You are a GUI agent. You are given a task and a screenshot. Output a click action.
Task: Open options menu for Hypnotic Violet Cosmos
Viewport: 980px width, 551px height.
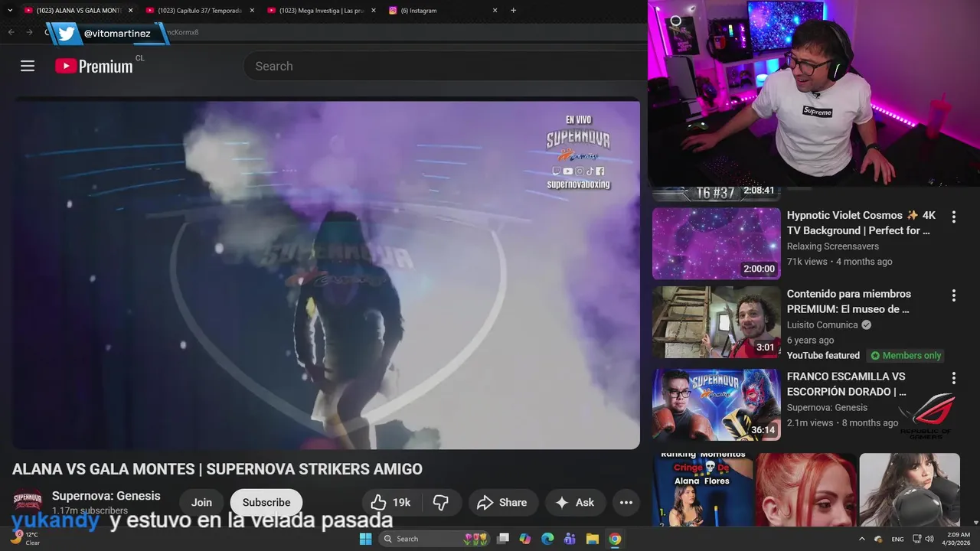(x=954, y=217)
